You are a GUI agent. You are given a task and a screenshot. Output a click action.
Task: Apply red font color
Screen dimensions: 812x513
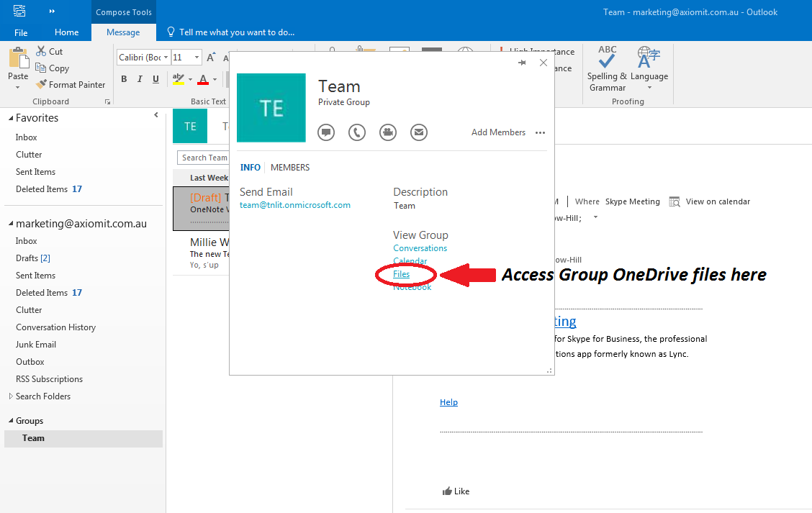(203, 78)
